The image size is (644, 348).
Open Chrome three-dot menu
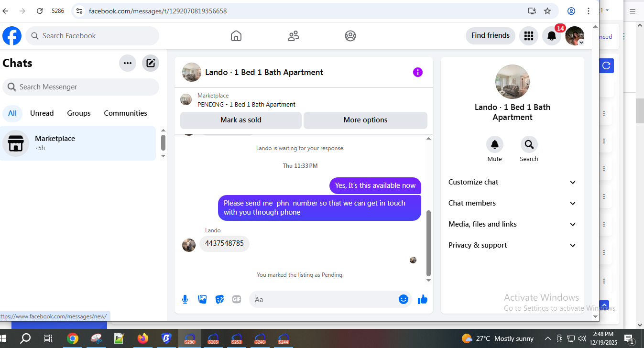click(589, 11)
